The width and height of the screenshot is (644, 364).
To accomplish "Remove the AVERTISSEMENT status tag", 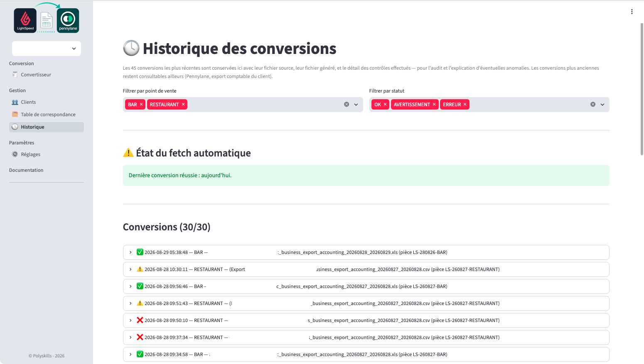I will 434,105.
